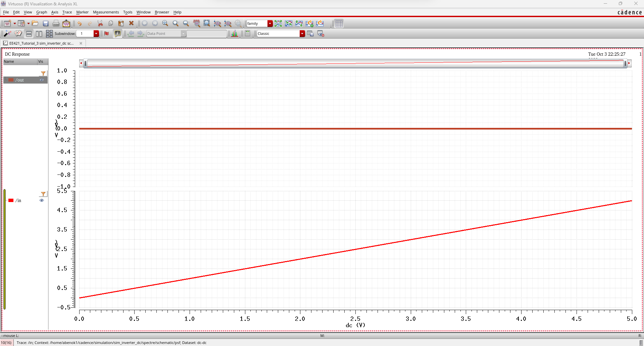
Task: Click the zoom slider's right arrow
Action: [629, 63]
